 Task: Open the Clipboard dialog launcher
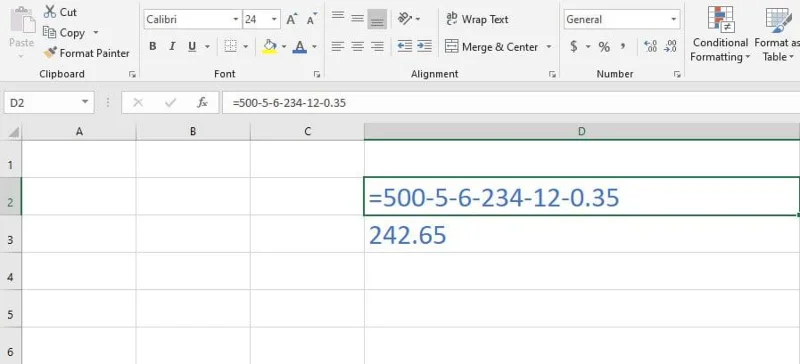pos(132,75)
